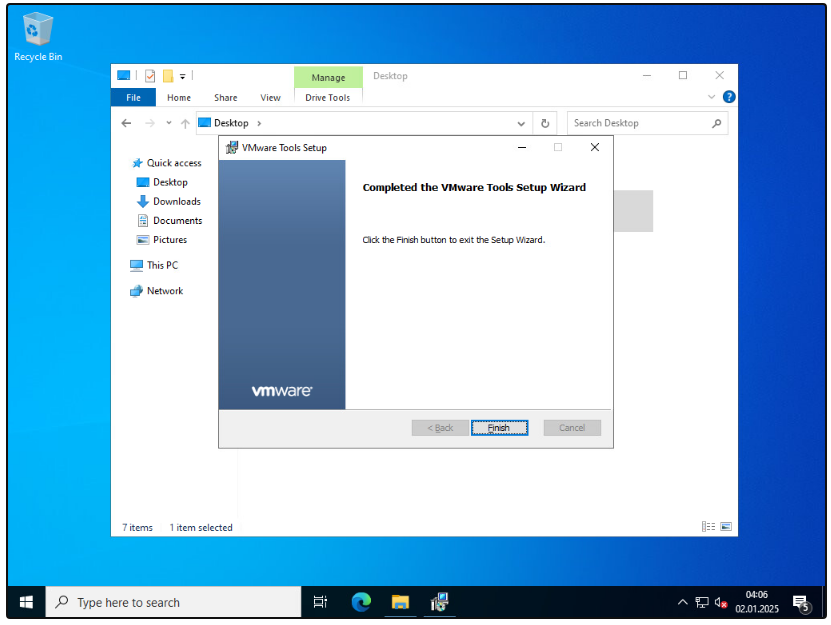Open the File menu in File Explorer

click(x=133, y=98)
